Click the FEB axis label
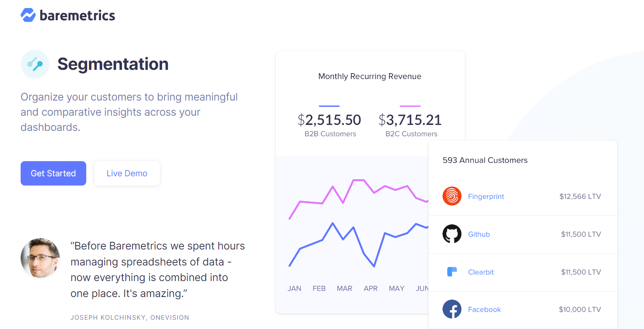This screenshot has height=329, width=644. pyautogui.click(x=319, y=288)
